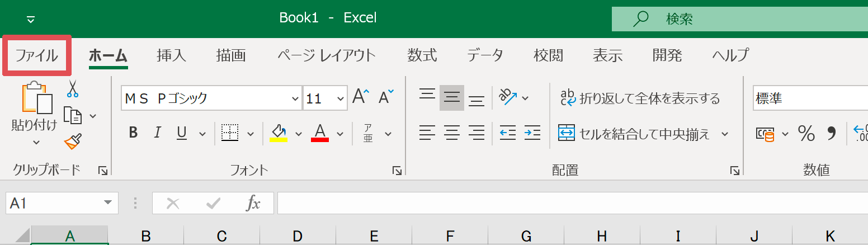
Task: Apply the yellow fill color
Action: (x=279, y=133)
